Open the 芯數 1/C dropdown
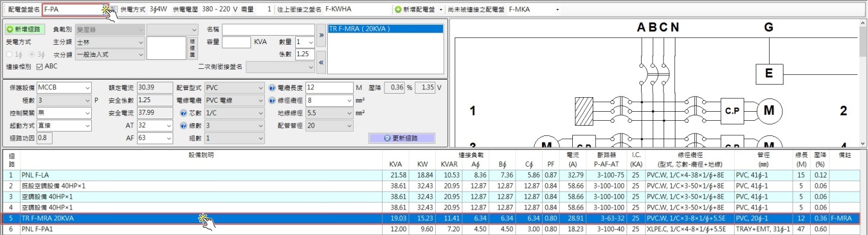The height and width of the screenshot is (235, 868). coord(234,113)
